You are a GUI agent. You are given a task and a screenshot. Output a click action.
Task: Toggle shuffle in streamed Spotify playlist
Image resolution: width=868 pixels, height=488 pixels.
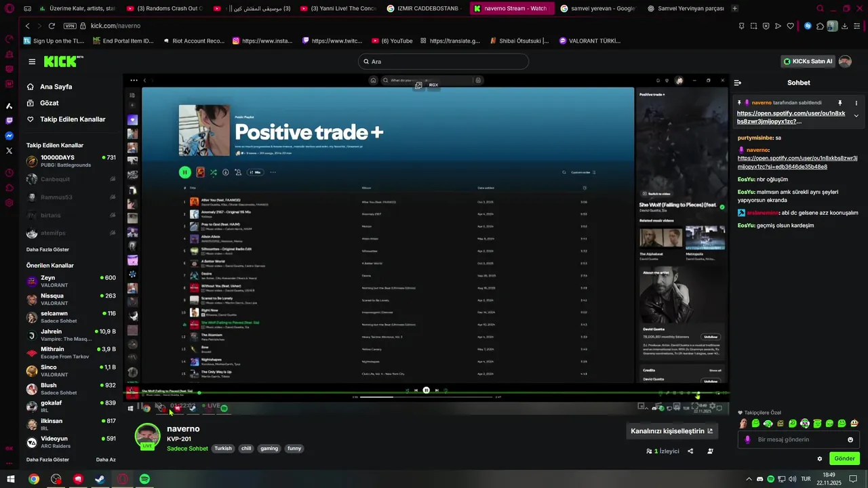(213, 173)
